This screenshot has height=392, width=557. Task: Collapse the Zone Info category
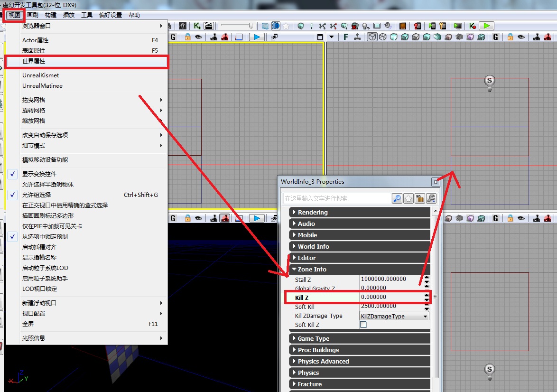coord(312,269)
